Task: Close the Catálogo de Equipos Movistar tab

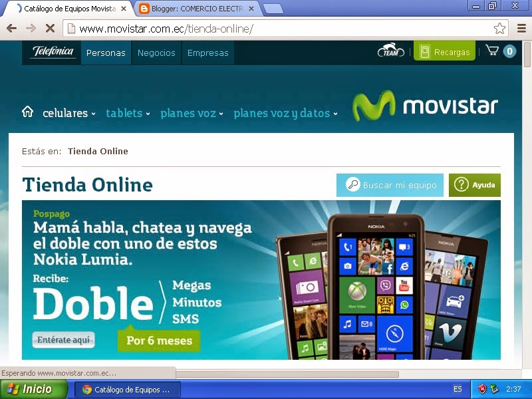Action: 124,9
